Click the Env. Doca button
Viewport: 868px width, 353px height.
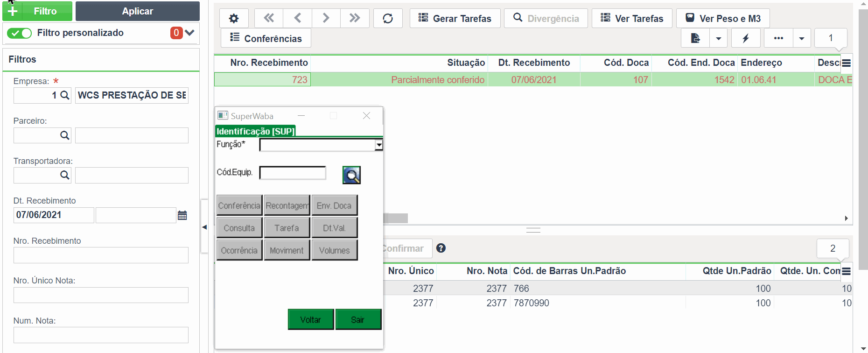[x=335, y=205]
